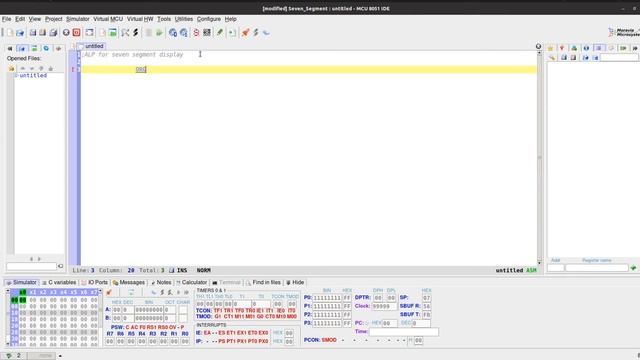Click the left arrow icon in left panel toolbar
Screen dimensions: 640x360
(x=10, y=49)
